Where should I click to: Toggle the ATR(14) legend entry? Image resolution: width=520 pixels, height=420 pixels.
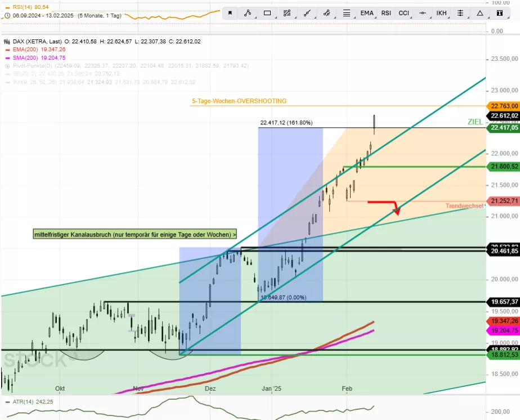click(29, 402)
